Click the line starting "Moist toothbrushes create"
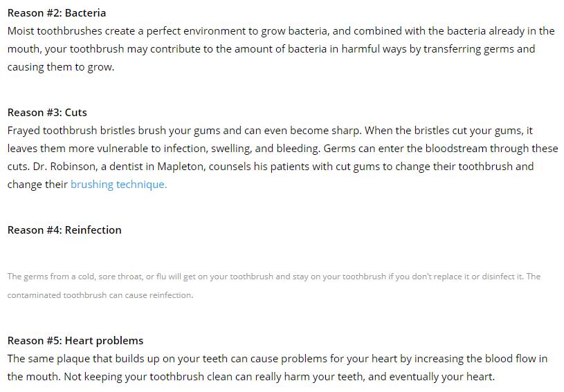This screenshot has height=392, width=564. coord(281,31)
